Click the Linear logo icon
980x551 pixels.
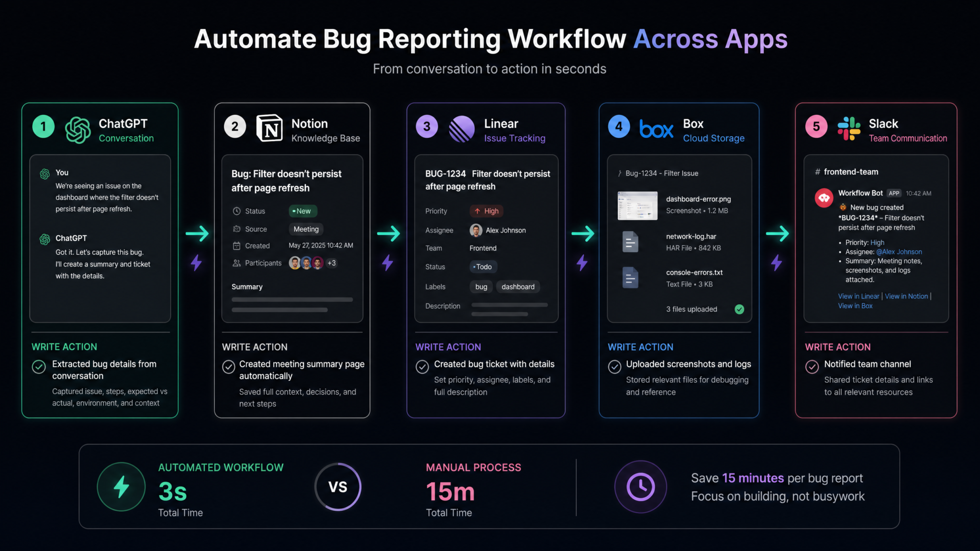[x=462, y=129]
